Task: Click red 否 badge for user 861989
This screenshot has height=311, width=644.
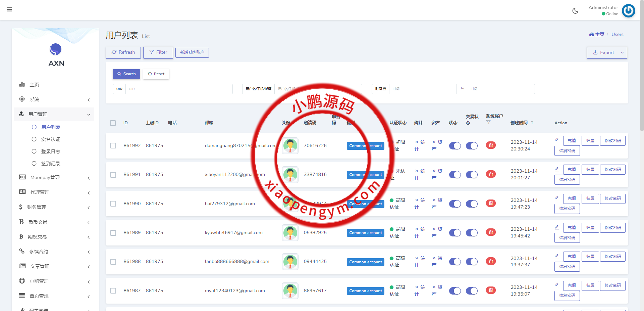Action: (491, 232)
